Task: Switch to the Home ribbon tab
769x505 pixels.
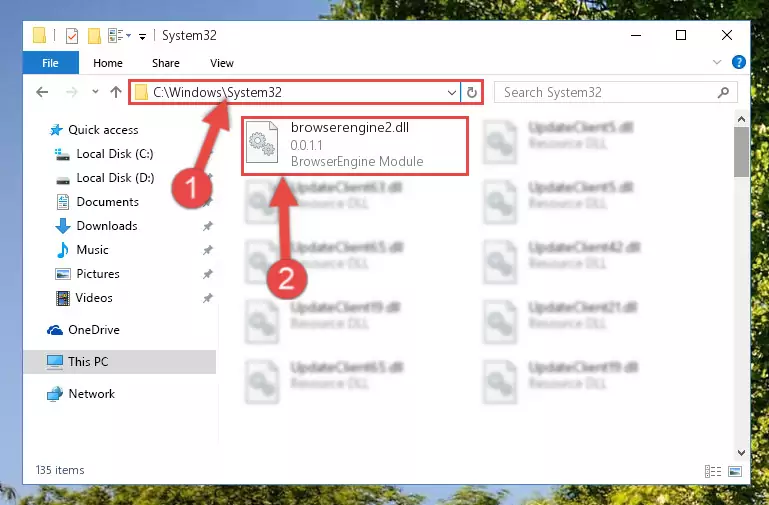Action: [108, 63]
